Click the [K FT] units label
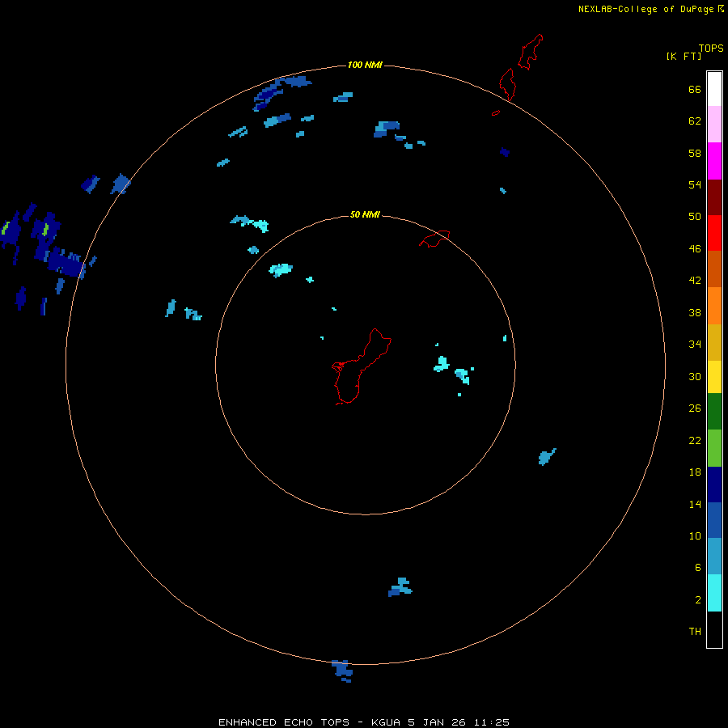This screenshot has width=728, height=728. (x=684, y=56)
